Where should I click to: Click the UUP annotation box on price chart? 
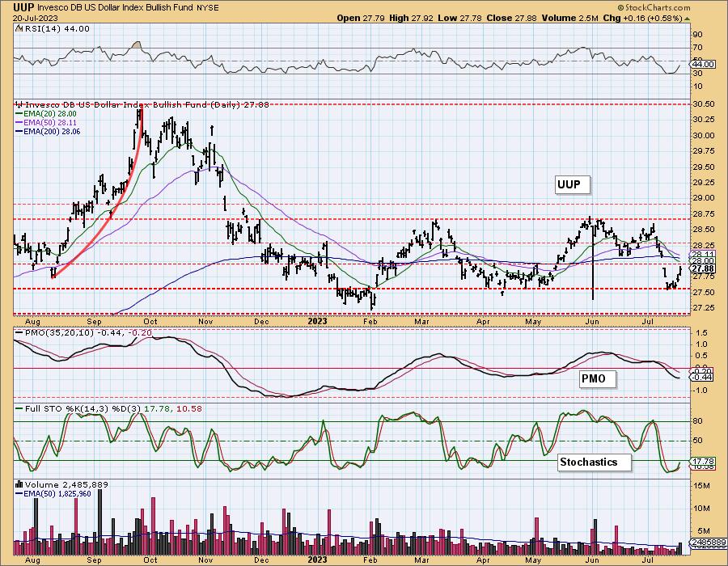pos(572,184)
